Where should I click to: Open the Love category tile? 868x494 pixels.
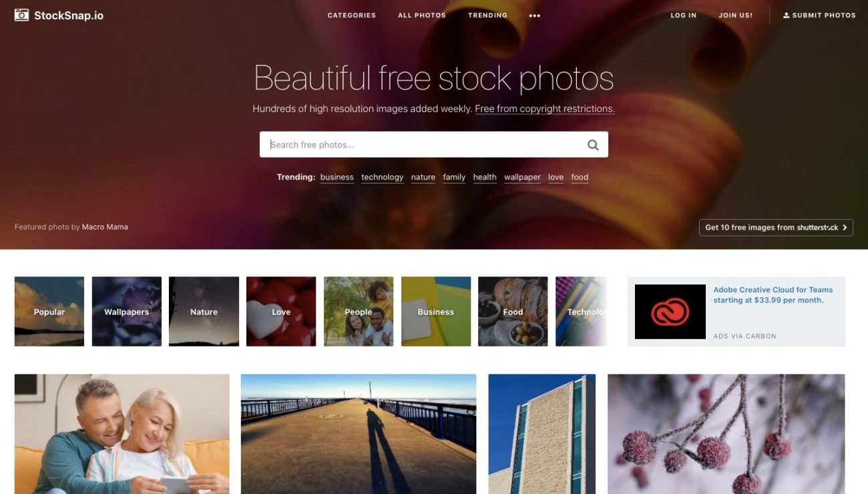[281, 312]
